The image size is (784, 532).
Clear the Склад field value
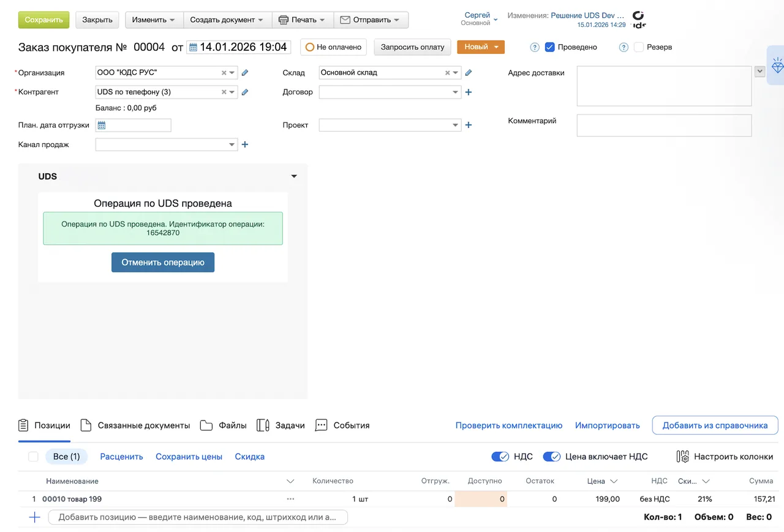point(448,73)
